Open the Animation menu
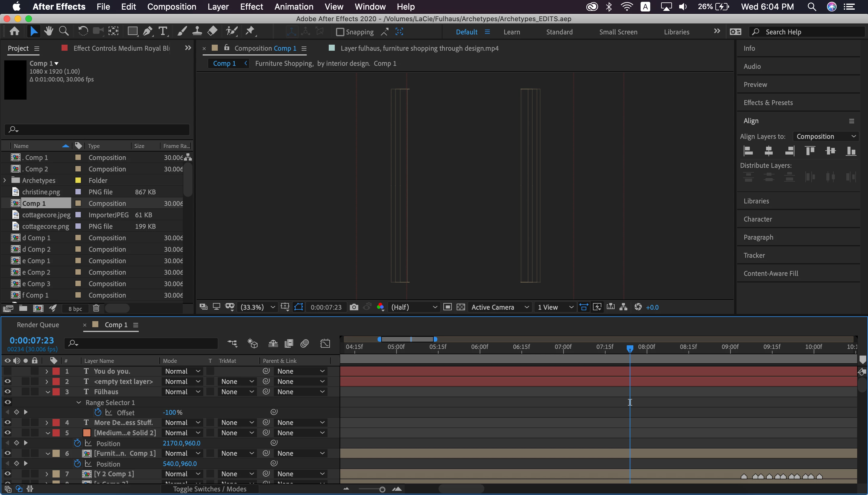 click(x=293, y=7)
